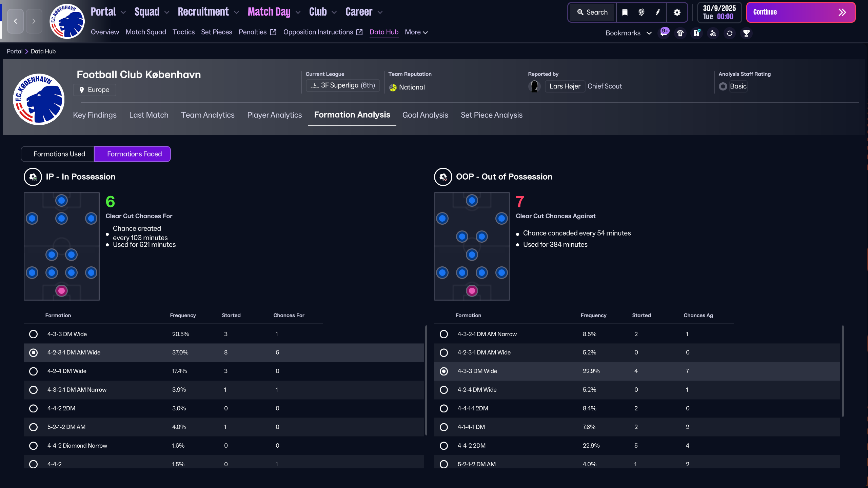This screenshot has height=488, width=868.
Task: Click the pencil edit icon
Action: (658, 13)
